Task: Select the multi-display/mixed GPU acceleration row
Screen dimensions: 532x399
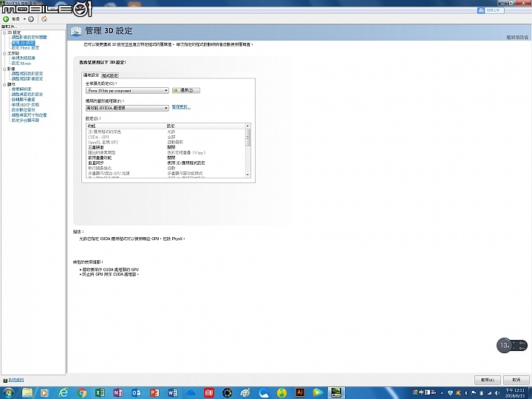Action: pos(166,173)
